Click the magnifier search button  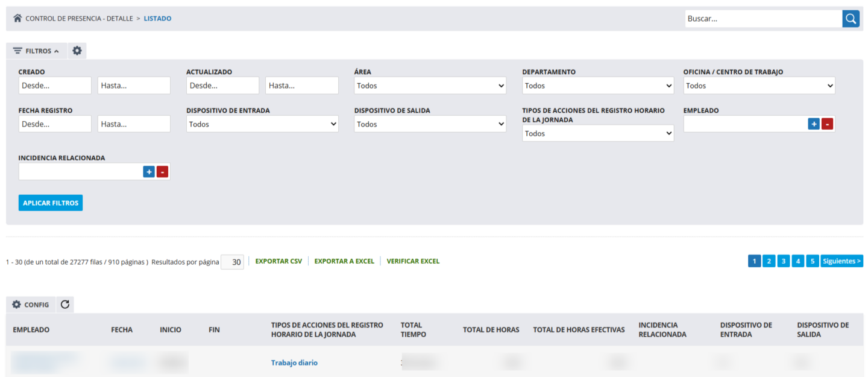(851, 19)
